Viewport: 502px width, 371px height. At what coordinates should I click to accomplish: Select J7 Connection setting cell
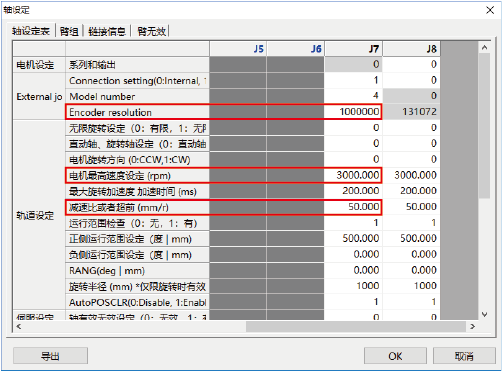pos(353,80)
